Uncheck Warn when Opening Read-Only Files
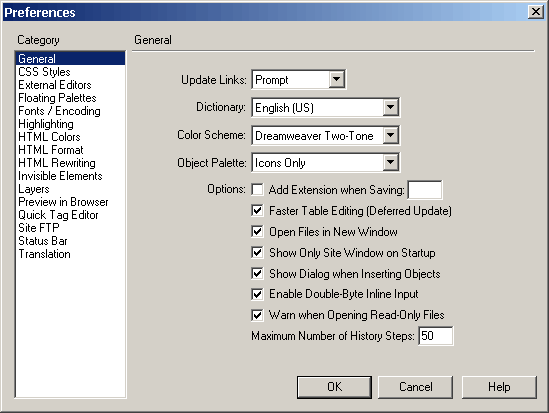The image size is (549, 413). click(257, 315)
